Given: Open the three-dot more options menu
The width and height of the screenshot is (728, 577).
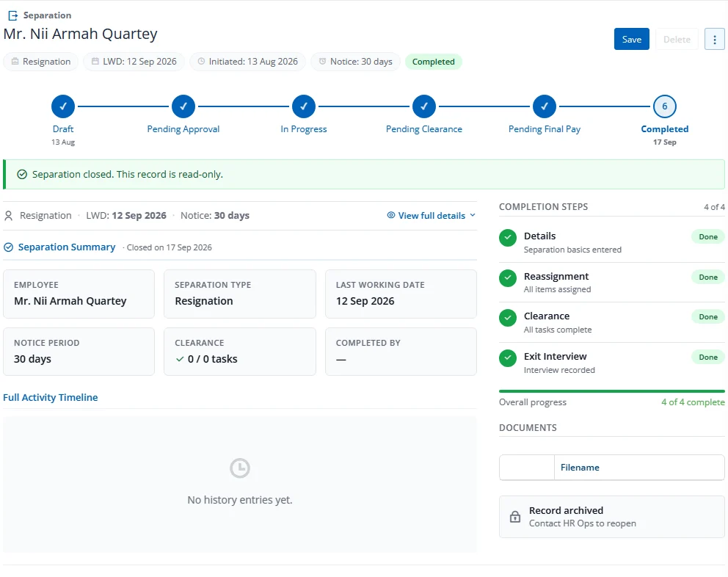Looking at the screenshot, I should tap(715, 40).
